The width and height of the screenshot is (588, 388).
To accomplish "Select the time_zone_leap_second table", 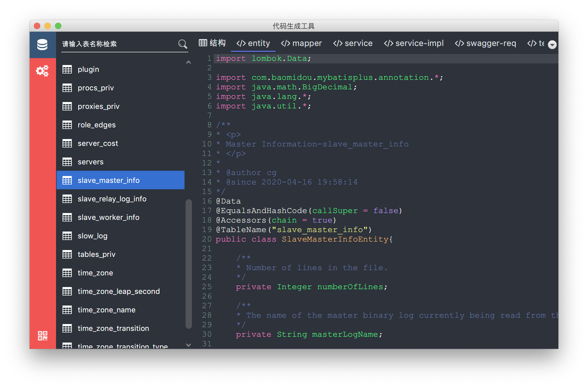I will 118,291.
